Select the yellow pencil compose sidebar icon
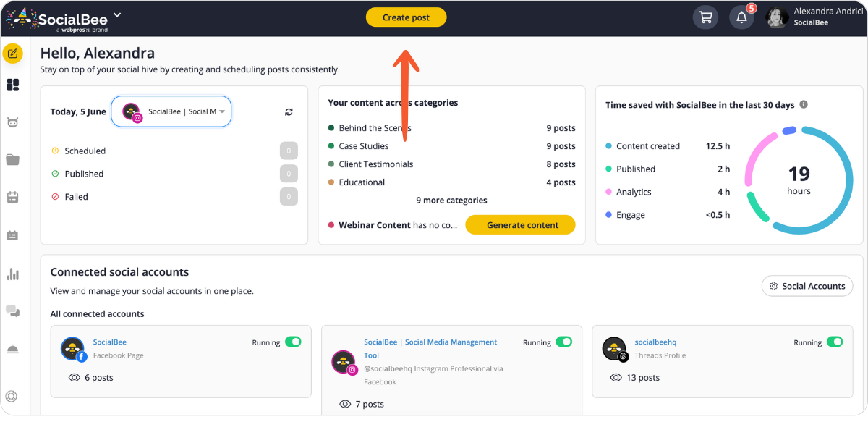Image resolution: width=868 pixels, height=422 pixels. click(12, 54)
